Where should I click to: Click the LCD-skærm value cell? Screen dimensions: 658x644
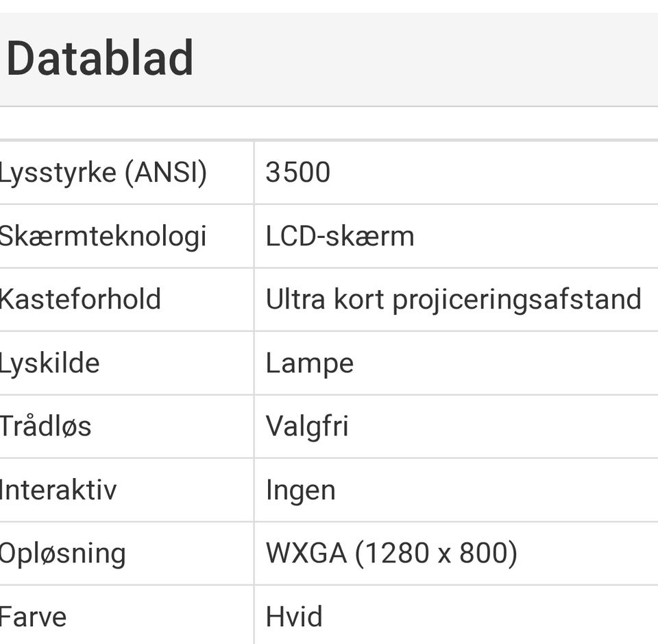tap(340, 237)
